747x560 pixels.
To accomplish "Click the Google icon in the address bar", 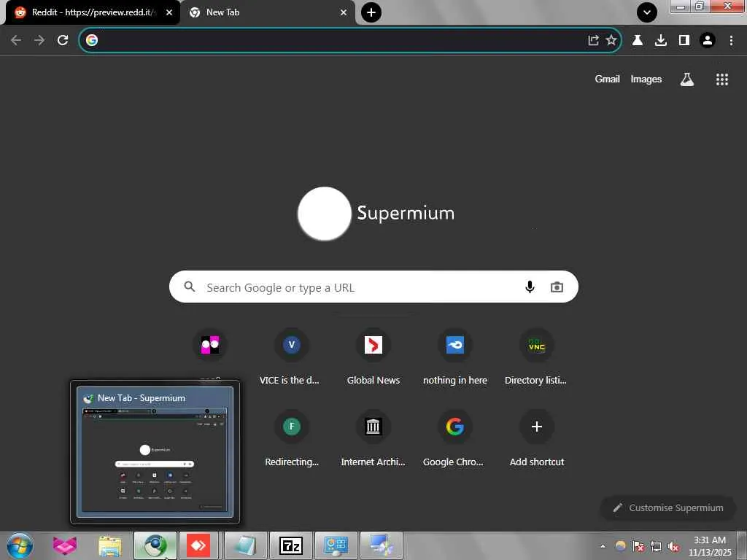I will point(92,41).
